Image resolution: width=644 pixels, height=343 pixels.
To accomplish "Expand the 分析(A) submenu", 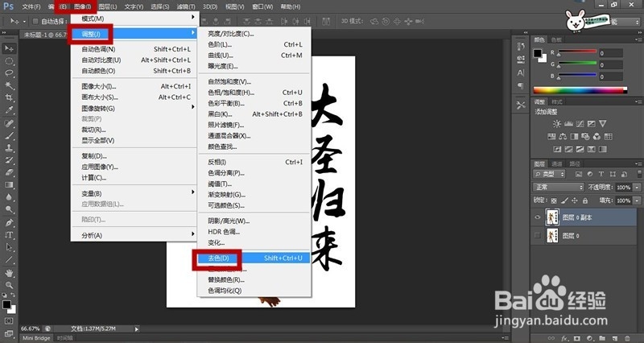I will point(134,235).
